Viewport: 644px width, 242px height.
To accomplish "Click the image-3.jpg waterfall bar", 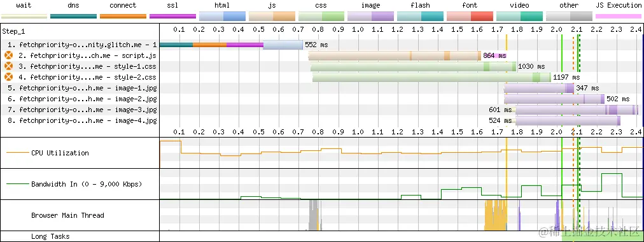I will 577,110.
